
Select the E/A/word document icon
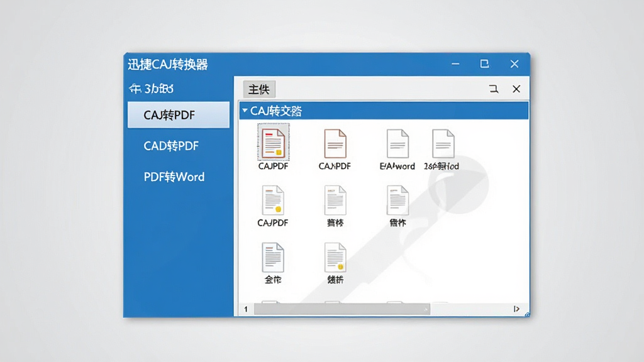(x=397, y=144)
